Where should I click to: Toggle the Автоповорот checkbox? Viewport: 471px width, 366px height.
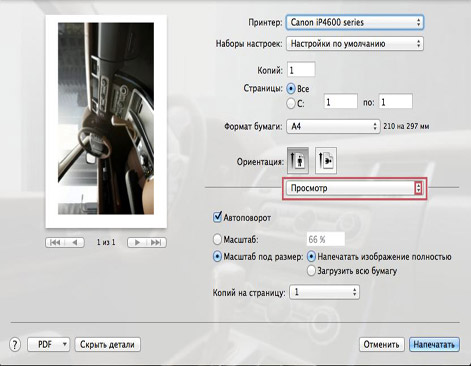point(217,217)
